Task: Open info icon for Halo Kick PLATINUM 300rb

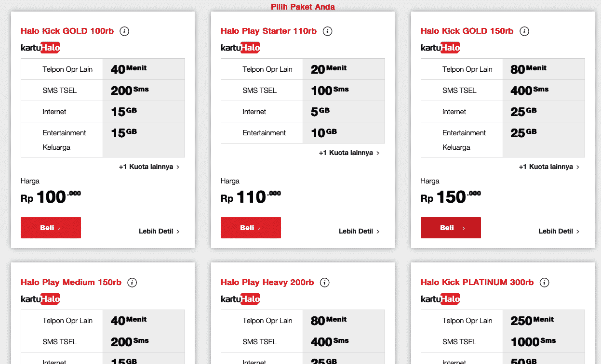Action: [544, 283]
